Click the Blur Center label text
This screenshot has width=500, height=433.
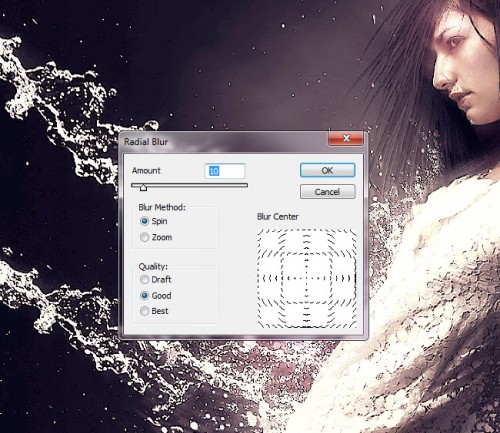pos(278,217)
